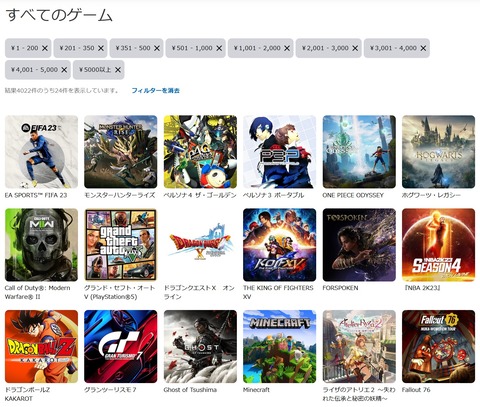Remove the ¥501 - 1,000 price filter
The height and width of the screenshot is (407, 480).
pos(219,48)
